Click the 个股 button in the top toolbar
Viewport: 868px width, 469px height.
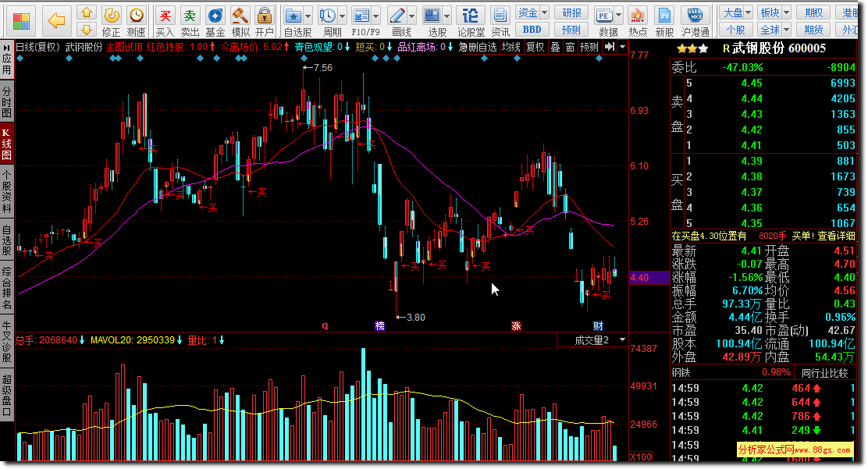[x=736, y=30]
